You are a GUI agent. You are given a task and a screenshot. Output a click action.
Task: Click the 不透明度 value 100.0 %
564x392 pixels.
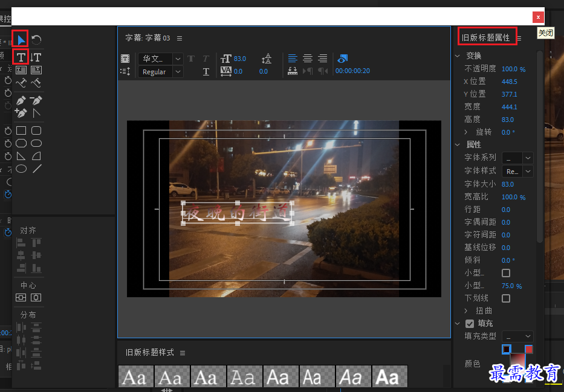tap(513, 69)
